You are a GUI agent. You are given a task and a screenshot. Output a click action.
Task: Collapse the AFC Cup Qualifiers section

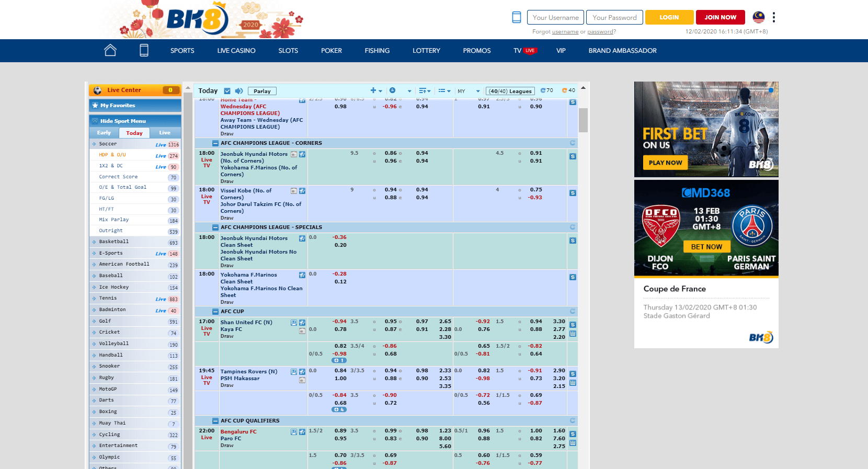215,421
